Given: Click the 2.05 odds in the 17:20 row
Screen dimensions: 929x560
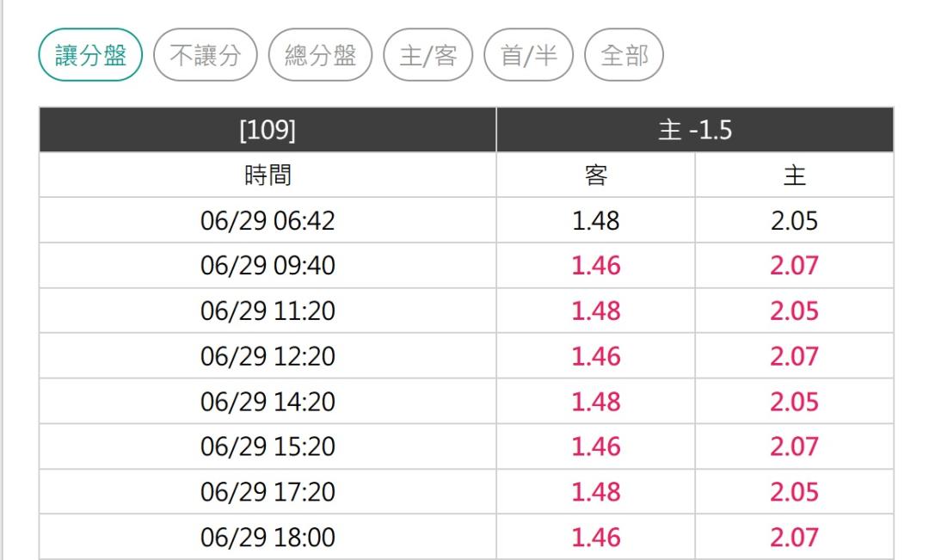Looking at the screenshot, I should 795,492.
